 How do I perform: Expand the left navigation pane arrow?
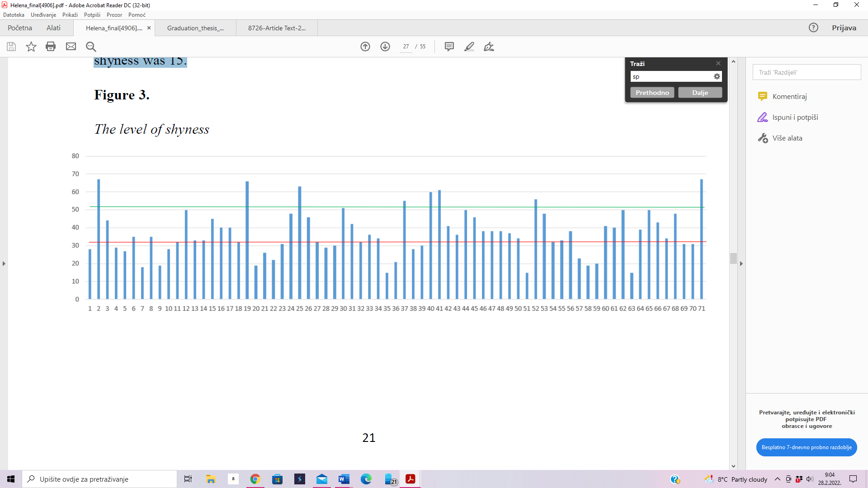(x=4, y=263)
